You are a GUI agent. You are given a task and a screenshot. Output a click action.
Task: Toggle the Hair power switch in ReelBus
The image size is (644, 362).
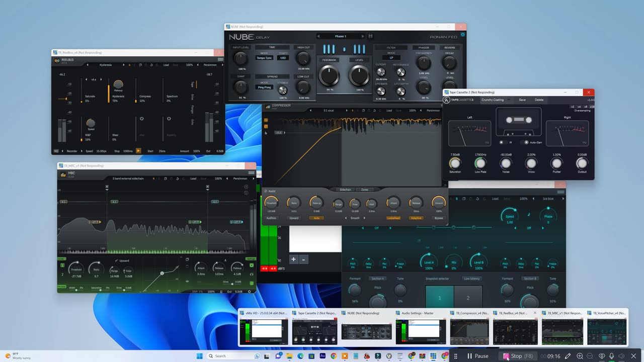pos(142,119)
